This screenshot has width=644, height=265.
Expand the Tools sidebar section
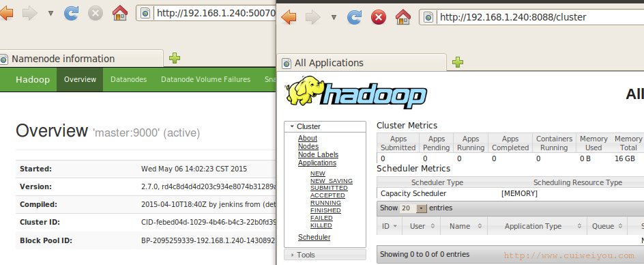325,255
